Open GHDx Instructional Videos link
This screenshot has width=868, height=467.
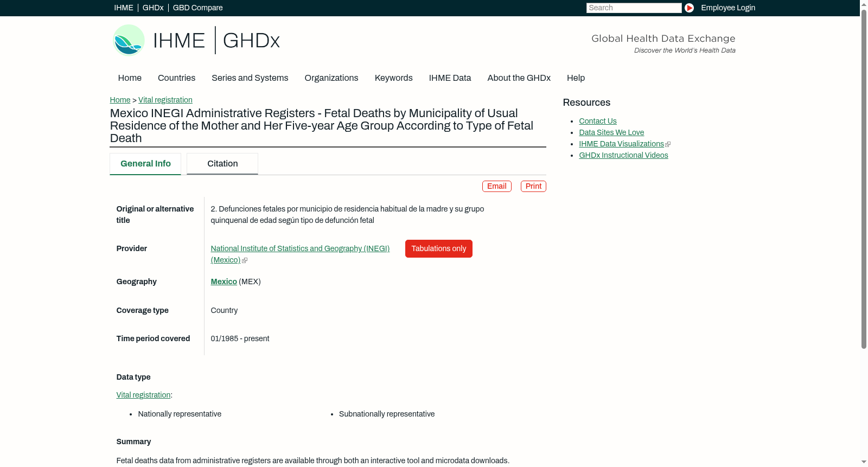point(623,155)
